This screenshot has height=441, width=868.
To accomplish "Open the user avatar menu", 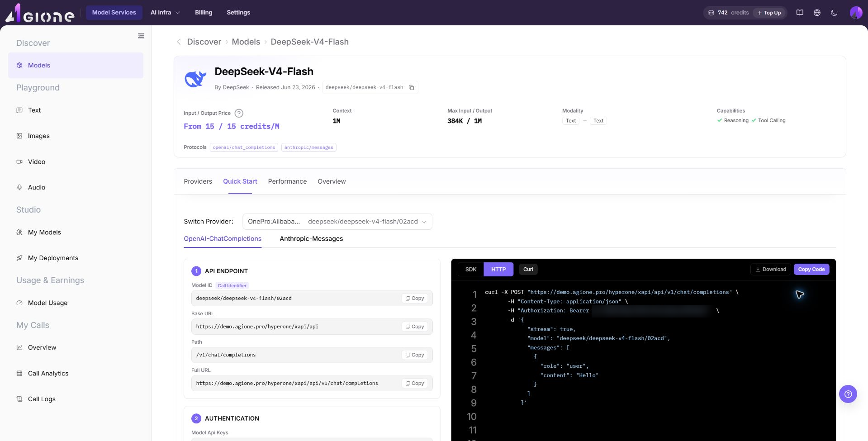I will [x=856, y=13].
